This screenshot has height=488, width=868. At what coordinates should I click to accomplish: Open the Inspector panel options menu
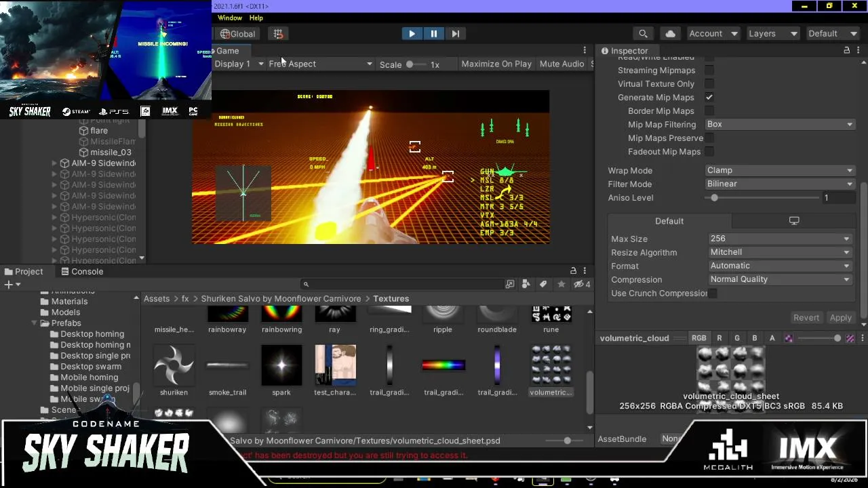[x=858, y=50]
